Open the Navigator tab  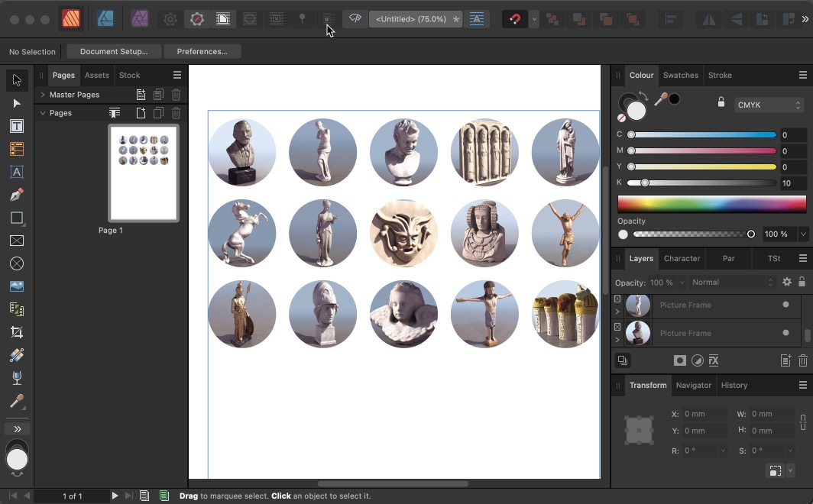coord(693,385)
